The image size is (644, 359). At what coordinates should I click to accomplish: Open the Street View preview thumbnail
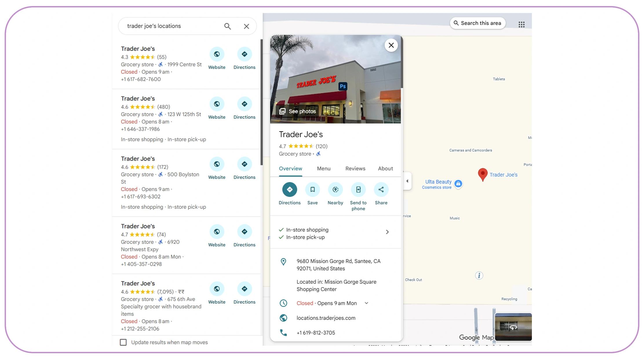pos(513,327)
